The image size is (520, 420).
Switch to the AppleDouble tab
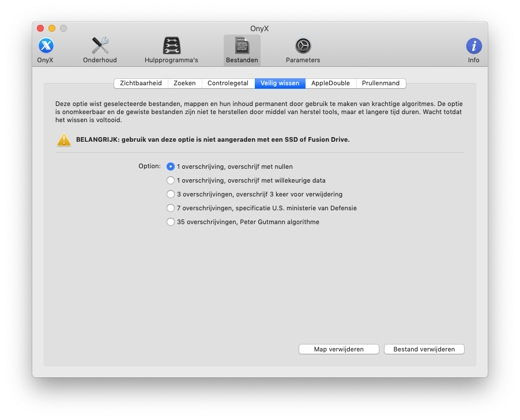(x=331, y=83)
